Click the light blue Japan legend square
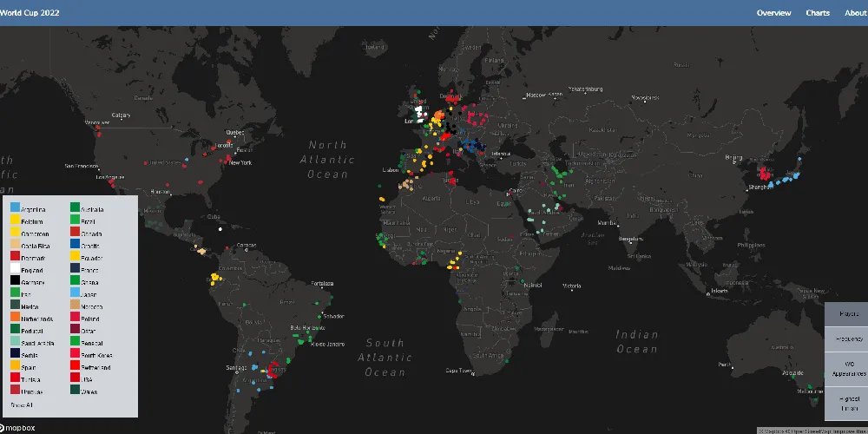Screen dimensions: 868x434 (x=76, y=294)
